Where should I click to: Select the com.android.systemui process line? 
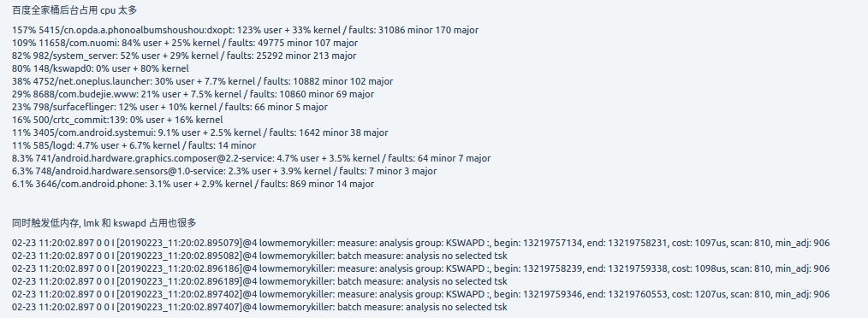[199, 132]
